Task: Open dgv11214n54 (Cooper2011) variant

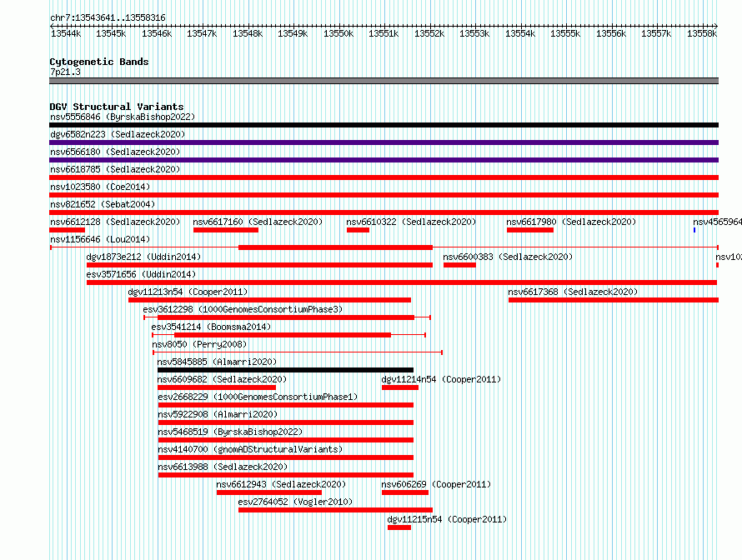Action: point(441,379)
